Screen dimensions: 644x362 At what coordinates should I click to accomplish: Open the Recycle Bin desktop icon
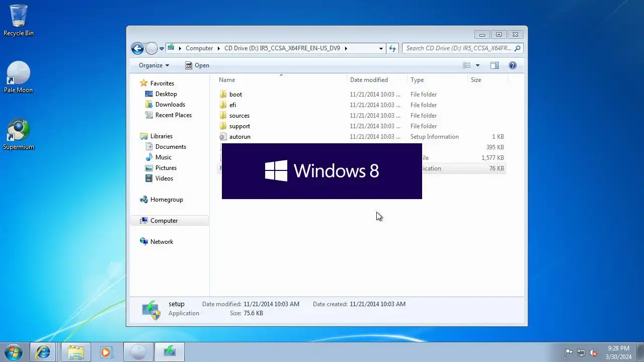tap(19, 20)
